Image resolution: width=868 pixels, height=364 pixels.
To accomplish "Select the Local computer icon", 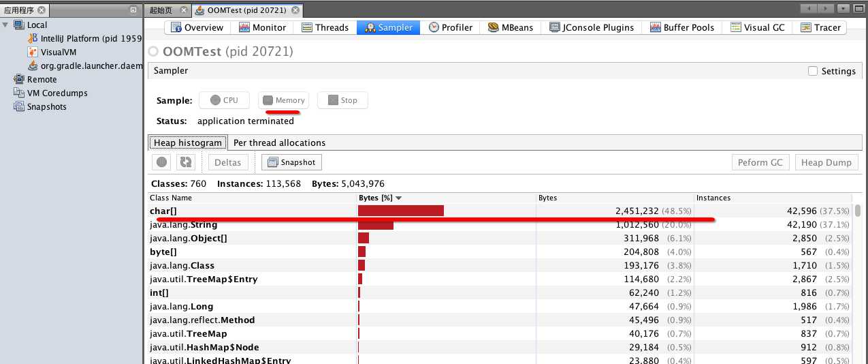I will point(18,25).
